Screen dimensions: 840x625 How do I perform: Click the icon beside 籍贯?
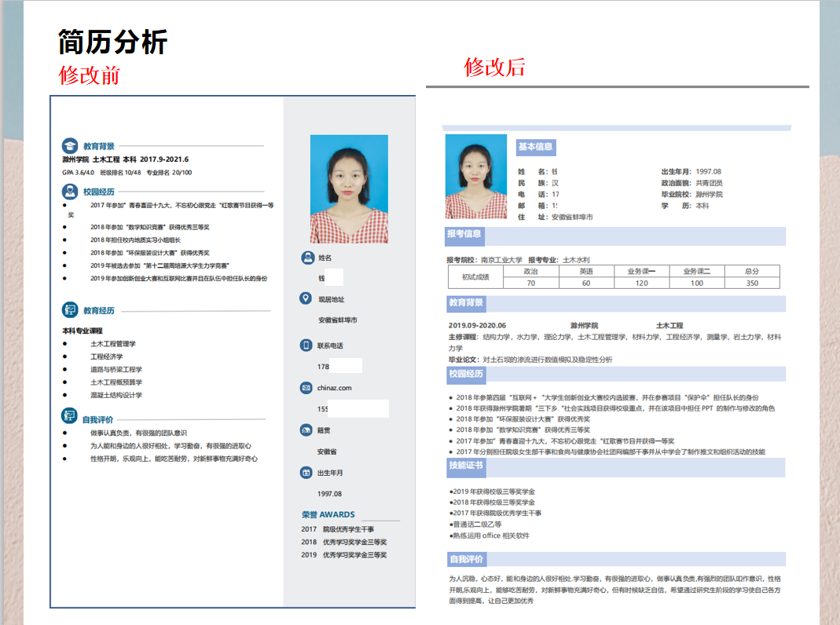pos(306,429)
